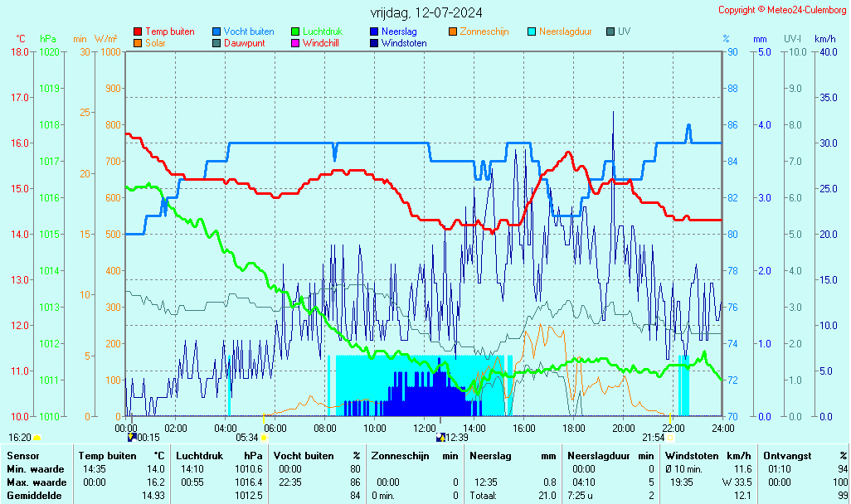
Task: Click the blue Vocht buiten legend square
Action: [x=216, y=31]
